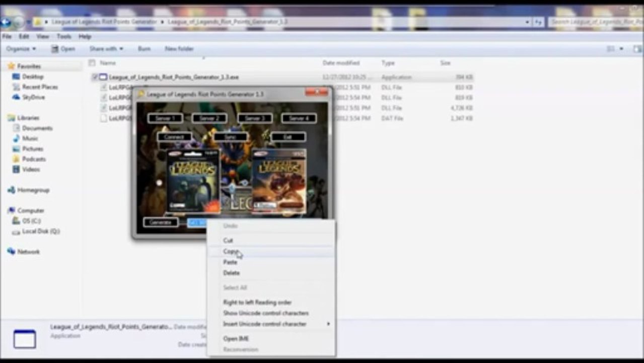The image size is (644, 363).
Task: Select Show Unicode control characters
Action: click(271, 313)
